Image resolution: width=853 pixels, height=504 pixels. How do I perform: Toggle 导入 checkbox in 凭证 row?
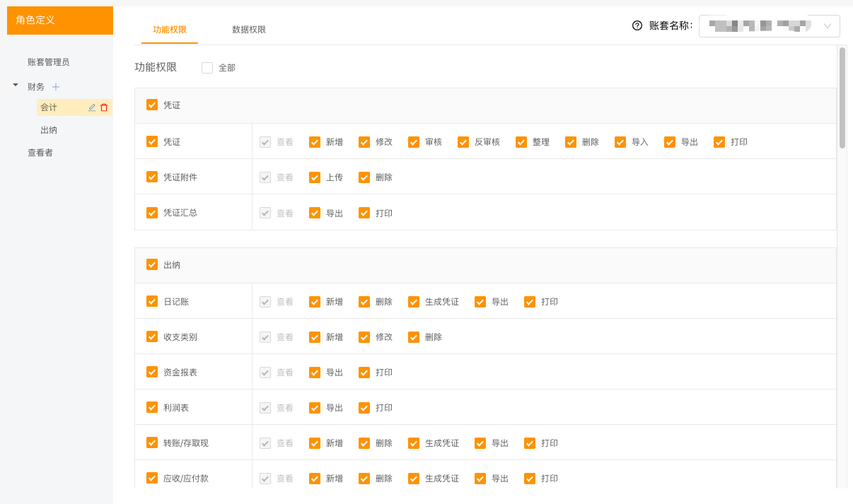620,141
